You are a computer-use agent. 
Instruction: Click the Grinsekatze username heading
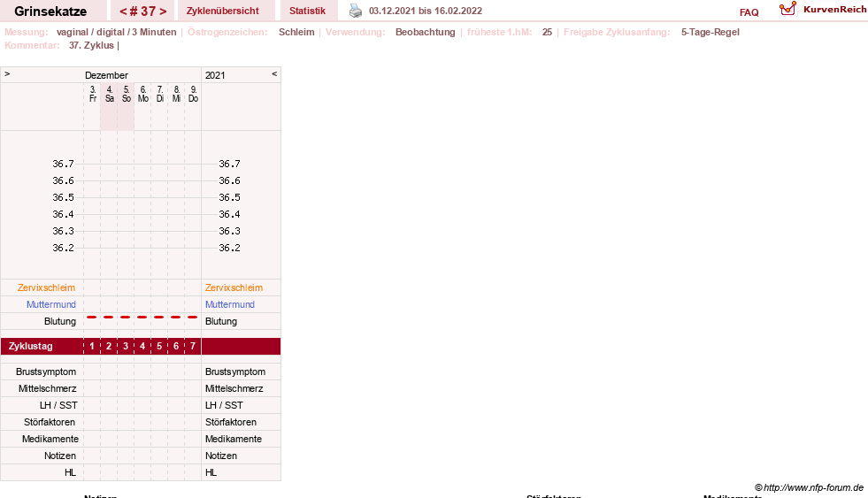[50, 11]
